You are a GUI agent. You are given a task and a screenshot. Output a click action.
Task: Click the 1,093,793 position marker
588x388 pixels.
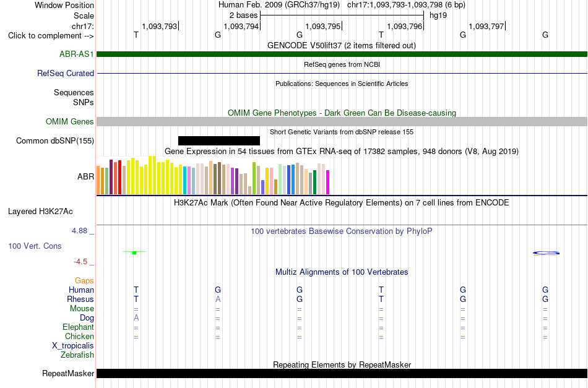coord(159,26)
